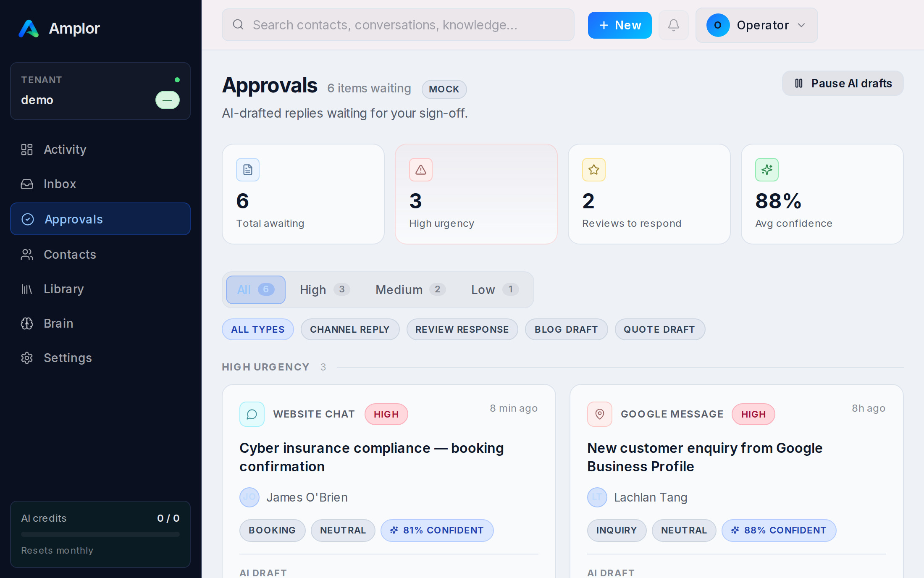Select the Low urgency filter tab
This screenshot has width=924, height=578.
[x=495, y=290]
